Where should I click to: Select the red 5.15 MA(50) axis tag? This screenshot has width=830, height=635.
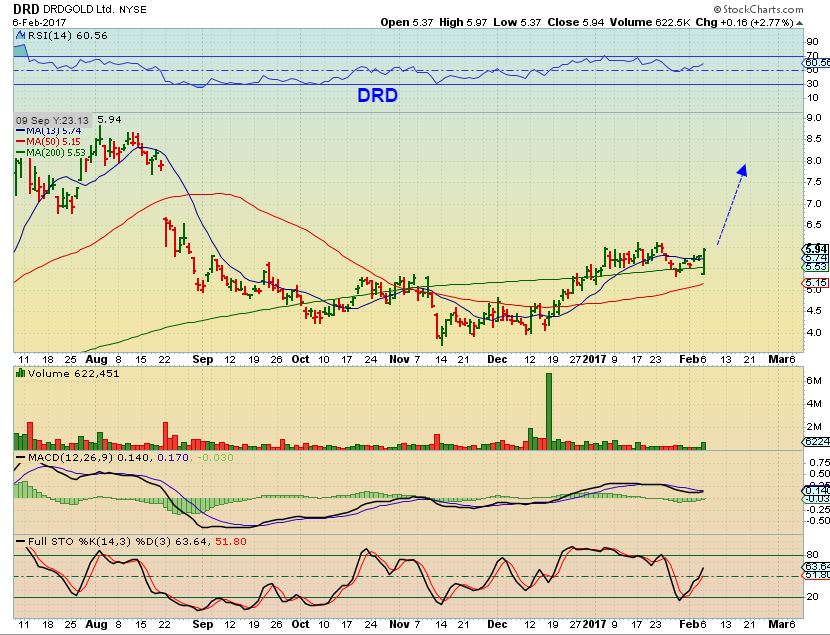[x=815, y=283]
